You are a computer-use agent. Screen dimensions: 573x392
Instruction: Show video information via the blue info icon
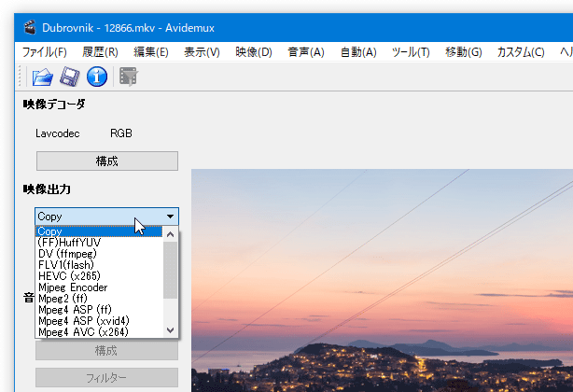97,77
